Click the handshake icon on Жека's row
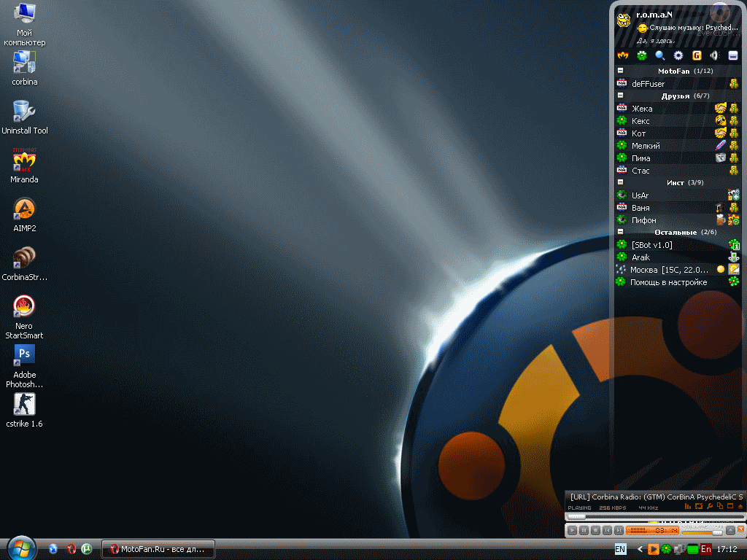The width and height of the screenshot is (747, 560). click(x=720, y=108)
